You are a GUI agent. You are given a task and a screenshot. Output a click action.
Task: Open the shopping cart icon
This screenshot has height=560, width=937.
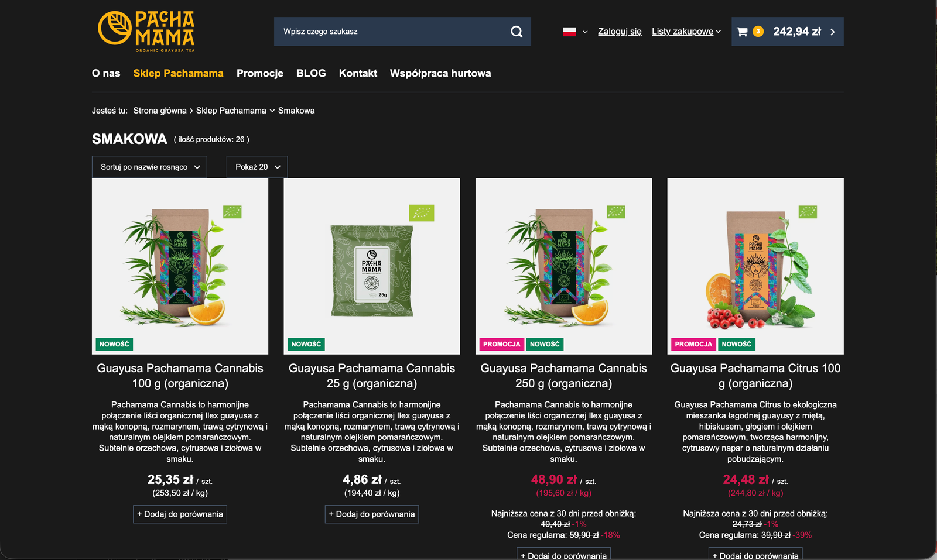[x=742, y=32]
